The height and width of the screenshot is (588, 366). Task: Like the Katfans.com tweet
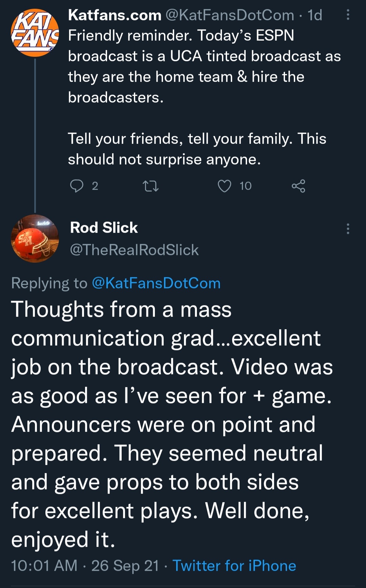(224, 186)
